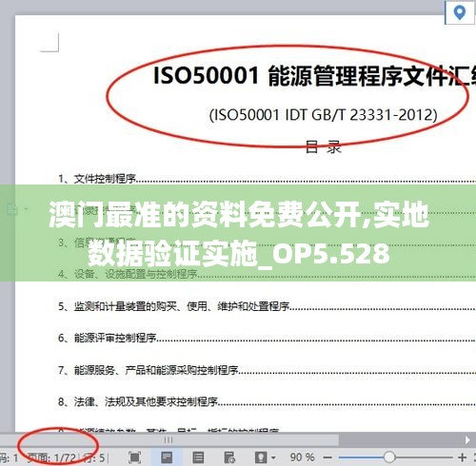Click the zoom out minus button

coord(327,457)
